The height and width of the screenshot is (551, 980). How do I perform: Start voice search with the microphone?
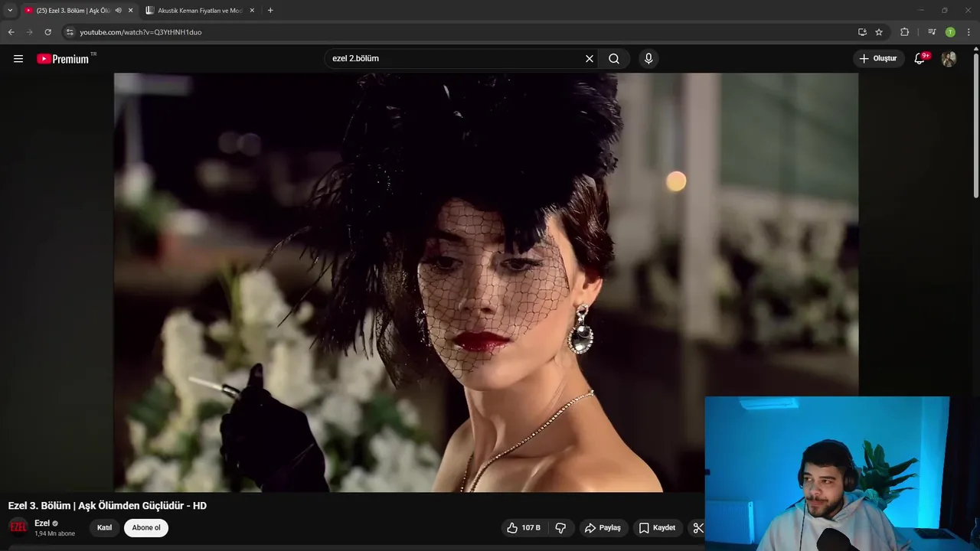tap(648, 59)
